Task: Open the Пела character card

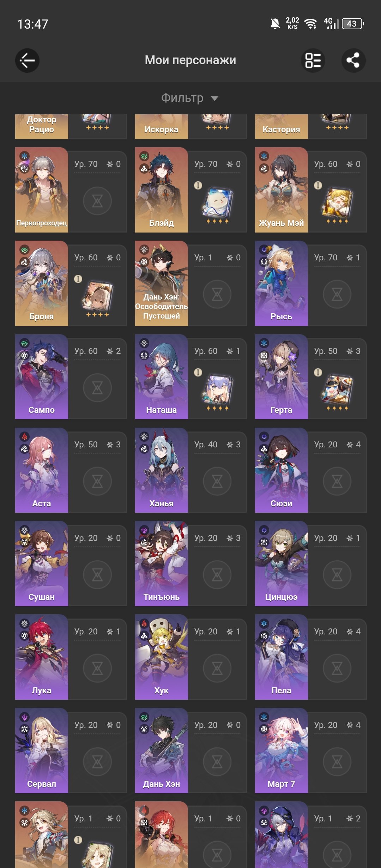Action: click(x=282, y=657)
